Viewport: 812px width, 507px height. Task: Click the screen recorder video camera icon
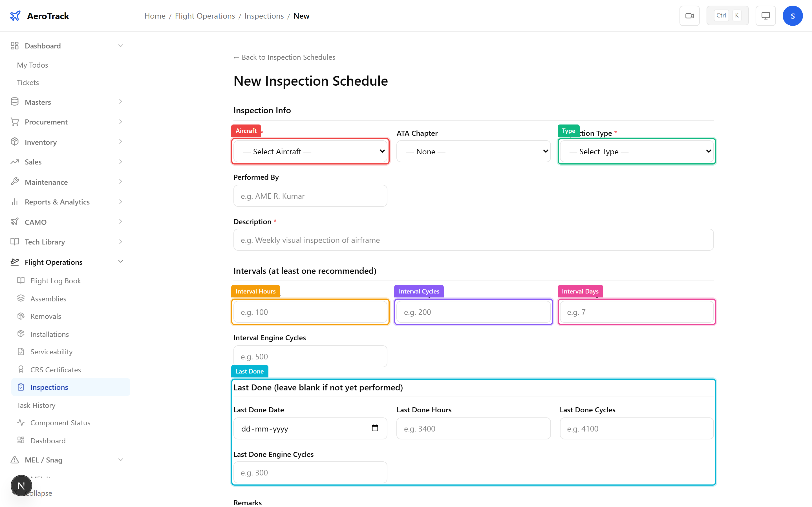pyautogui.click(x=690, y=15)
